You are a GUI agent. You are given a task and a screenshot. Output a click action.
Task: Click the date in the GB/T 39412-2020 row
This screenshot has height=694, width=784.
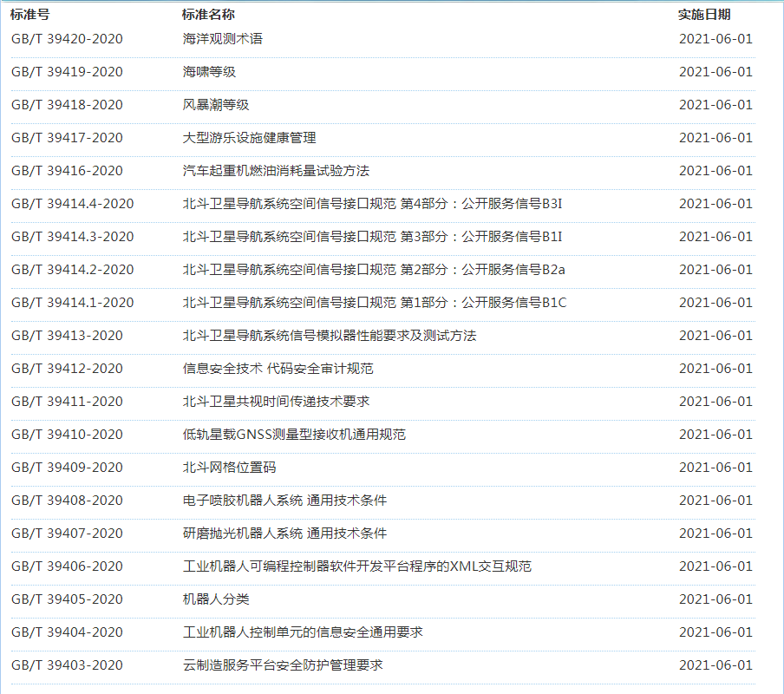tap(716, 369)
